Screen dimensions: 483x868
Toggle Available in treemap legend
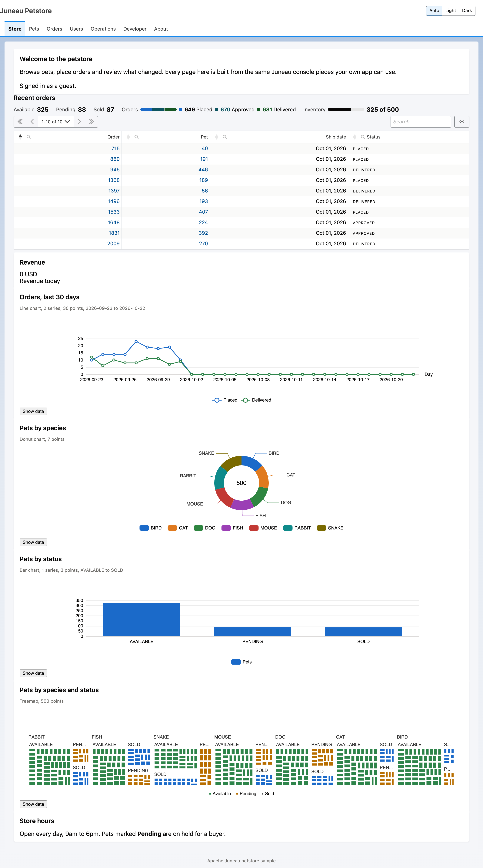(x=220, y=793)
